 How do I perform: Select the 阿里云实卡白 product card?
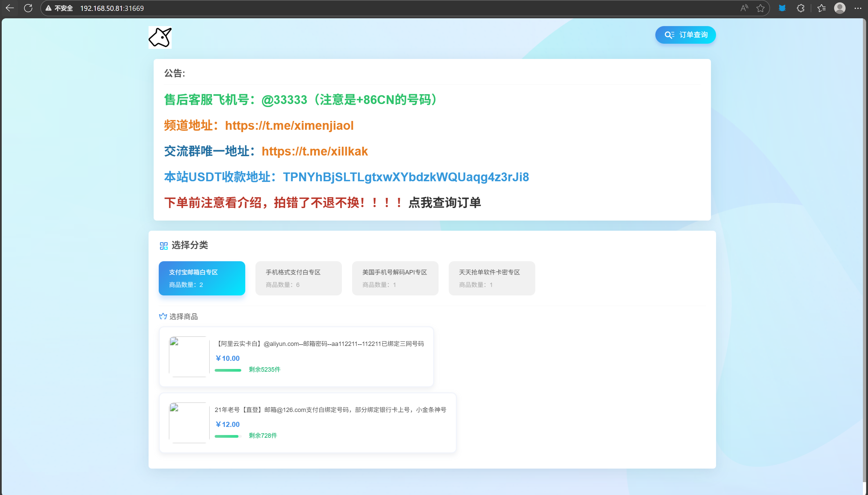coord(296,356)
